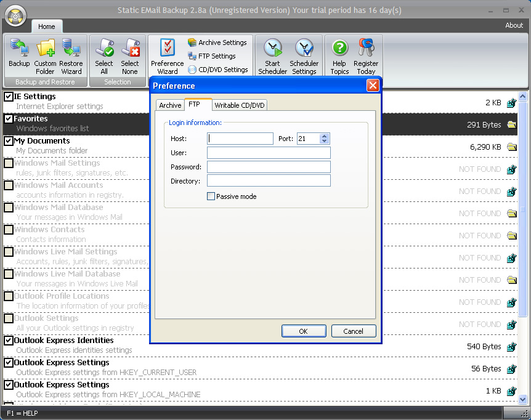Image resolution: width=531 pixels, height=420 pixels.
Task: Open Scheduler Settings
Action: pyautogui.click(x=304, y=54)
